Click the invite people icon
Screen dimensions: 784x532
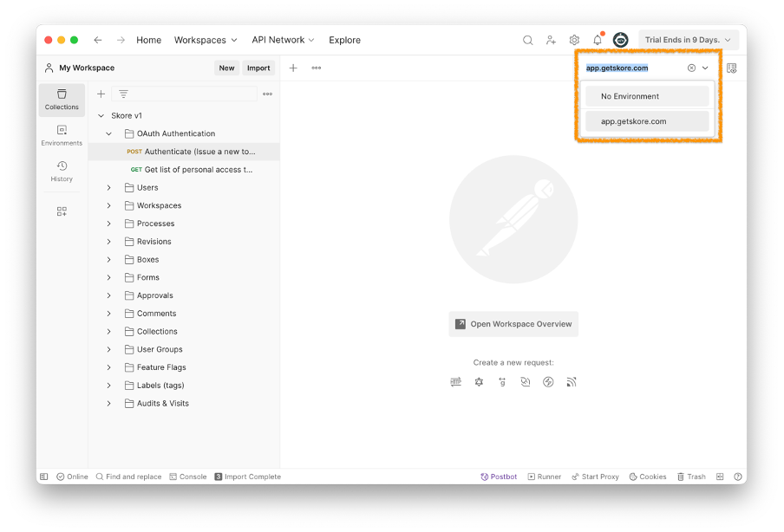click(x=551, y=40)
